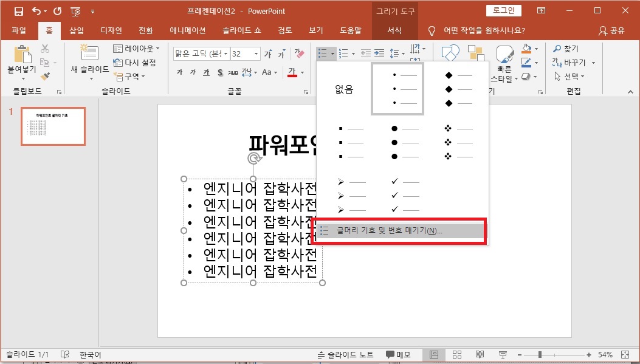Open text direction dropdown
Viewport: 640px width, 364px height.
[417, 49]
